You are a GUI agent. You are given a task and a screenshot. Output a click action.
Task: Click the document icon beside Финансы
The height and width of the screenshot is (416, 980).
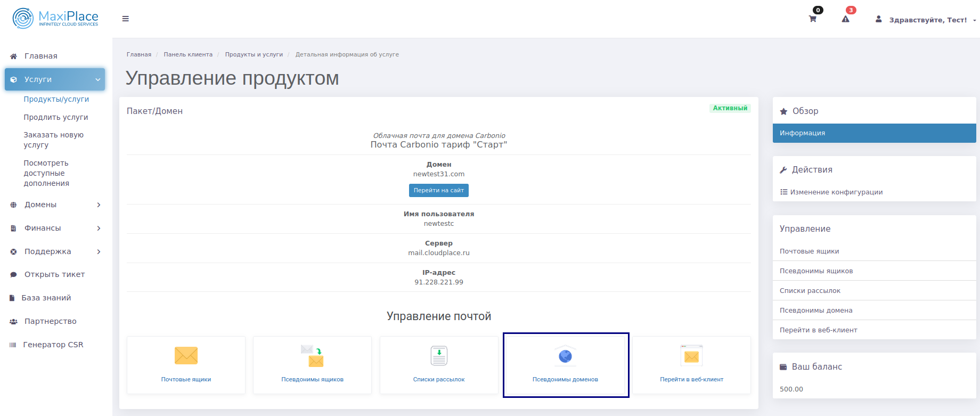tap(13, 228)
